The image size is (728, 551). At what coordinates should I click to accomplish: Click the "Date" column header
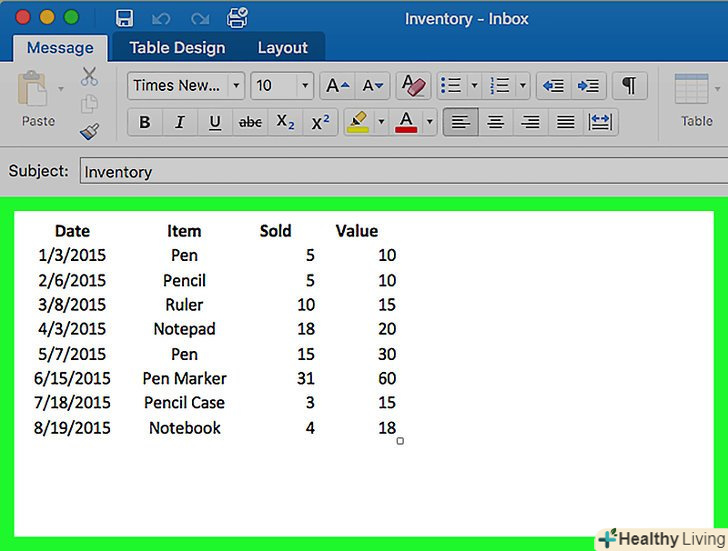(x=72, y=231)
